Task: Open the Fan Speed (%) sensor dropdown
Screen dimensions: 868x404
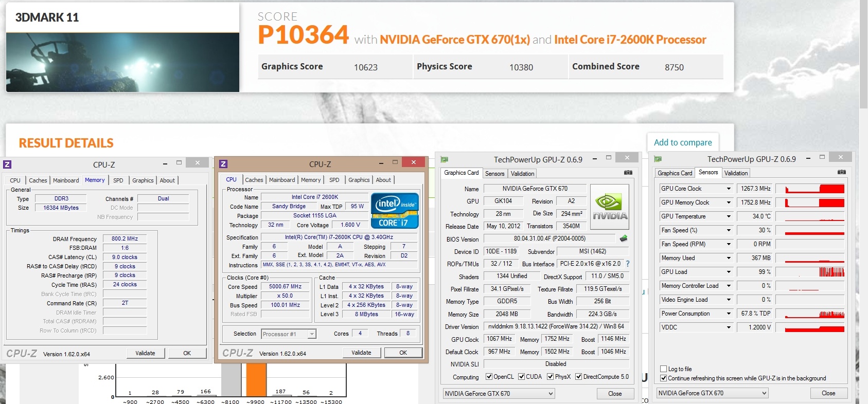Action: pyautogui.click(x=729, y=230)
